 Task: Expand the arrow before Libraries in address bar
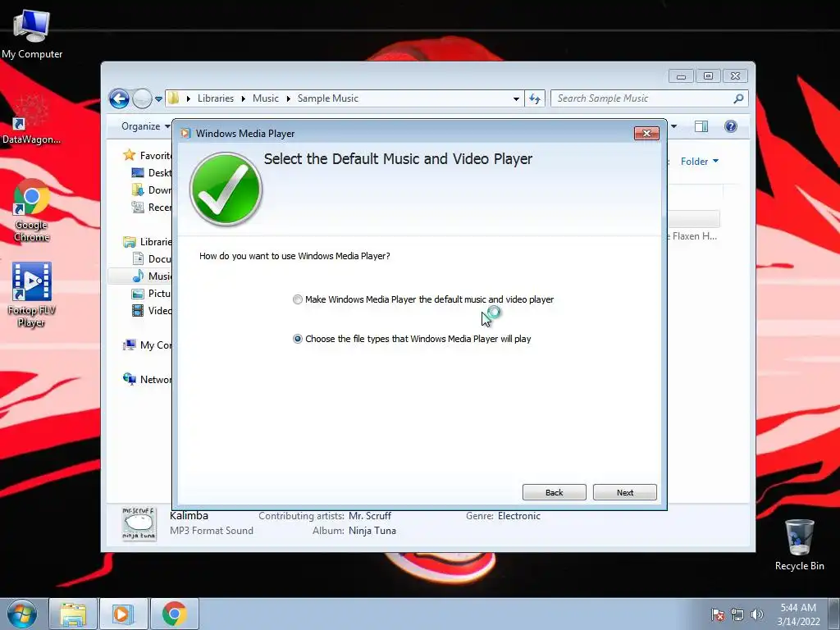coord(189,98)
